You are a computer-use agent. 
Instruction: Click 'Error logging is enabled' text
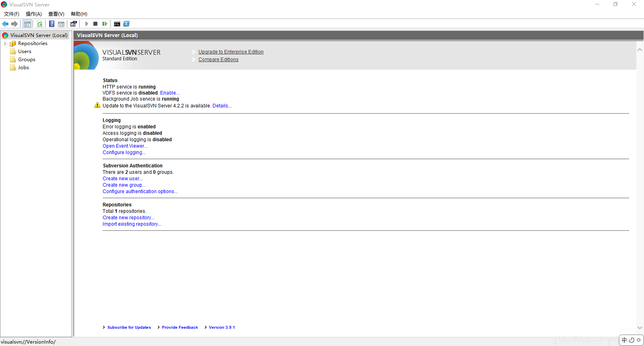coord(129,127)
